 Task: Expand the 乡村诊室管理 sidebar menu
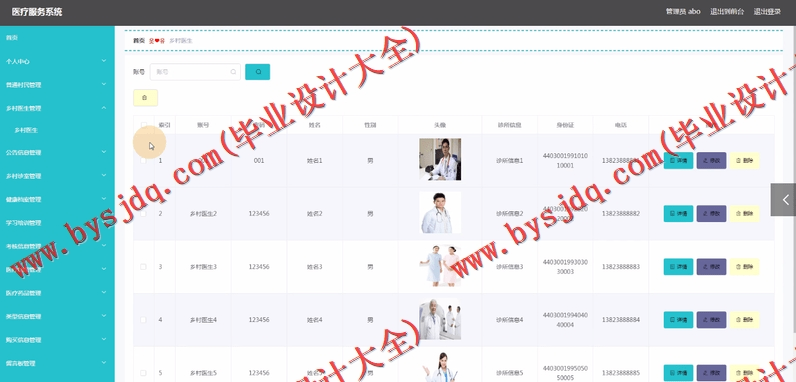(57, 176)
